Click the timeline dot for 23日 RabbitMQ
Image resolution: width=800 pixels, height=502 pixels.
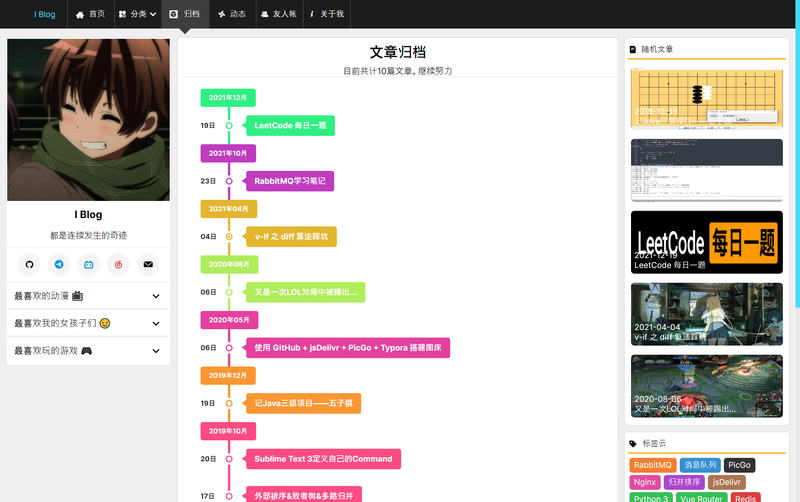(229, 181)
